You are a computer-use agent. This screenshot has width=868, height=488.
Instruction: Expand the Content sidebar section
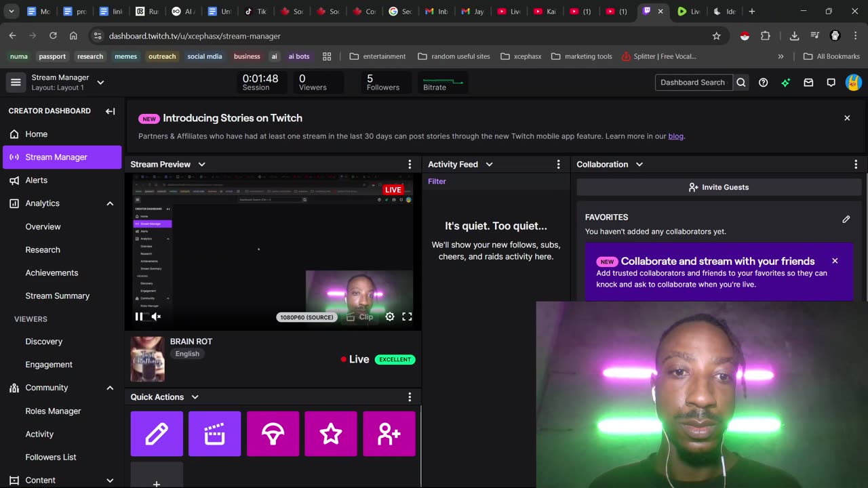point(110,481)
